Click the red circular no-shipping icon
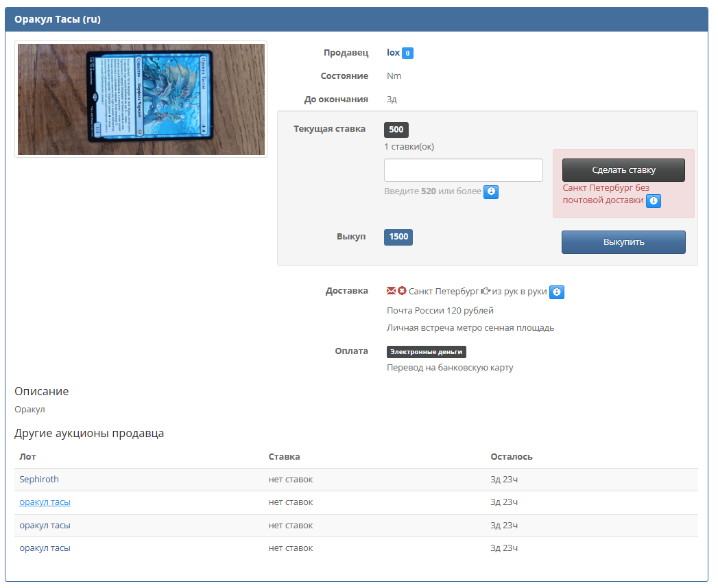718x588 pixels. (x=402, y=291)
